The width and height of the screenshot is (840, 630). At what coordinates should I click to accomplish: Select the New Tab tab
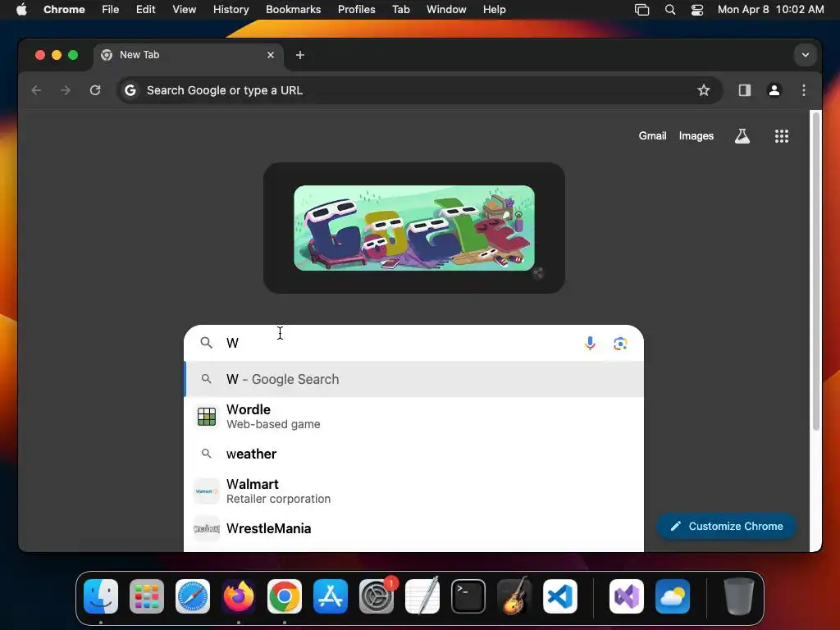(188, 55)
